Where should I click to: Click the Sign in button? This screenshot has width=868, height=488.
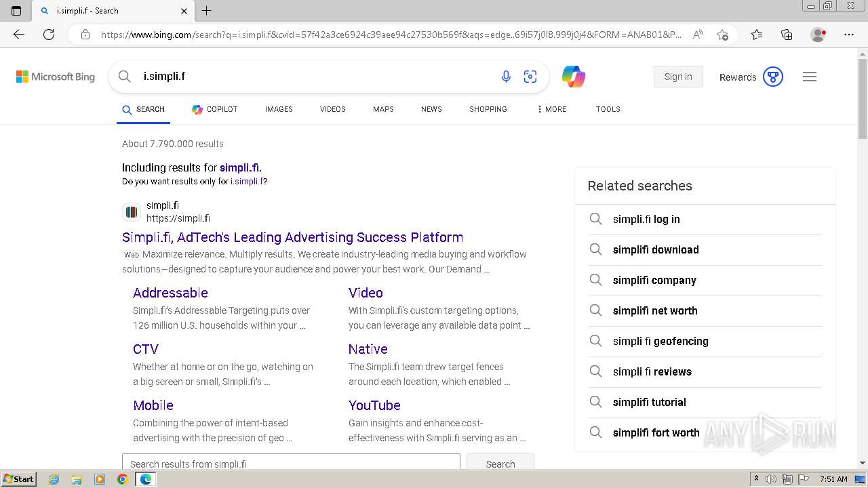(678, 77)
